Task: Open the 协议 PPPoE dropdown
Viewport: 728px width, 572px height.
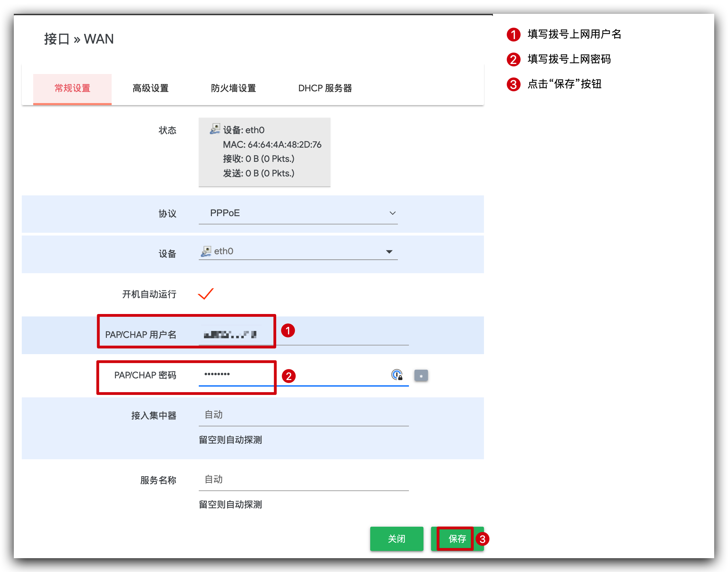Action: pyautogui.click(x=298, y=213)
